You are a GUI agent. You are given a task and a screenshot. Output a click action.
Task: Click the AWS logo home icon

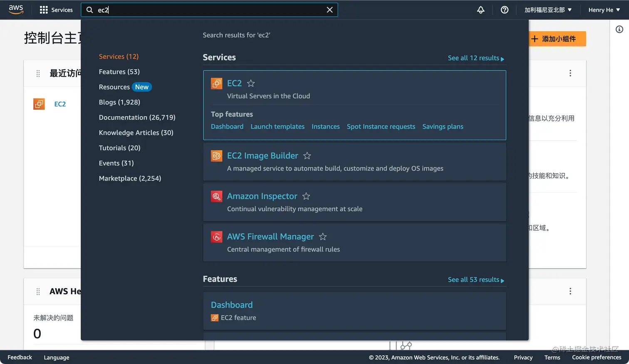point(16,10)
